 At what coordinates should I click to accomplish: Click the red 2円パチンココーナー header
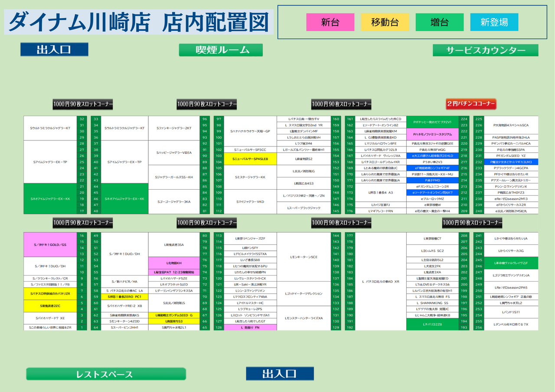pos(471,104)
